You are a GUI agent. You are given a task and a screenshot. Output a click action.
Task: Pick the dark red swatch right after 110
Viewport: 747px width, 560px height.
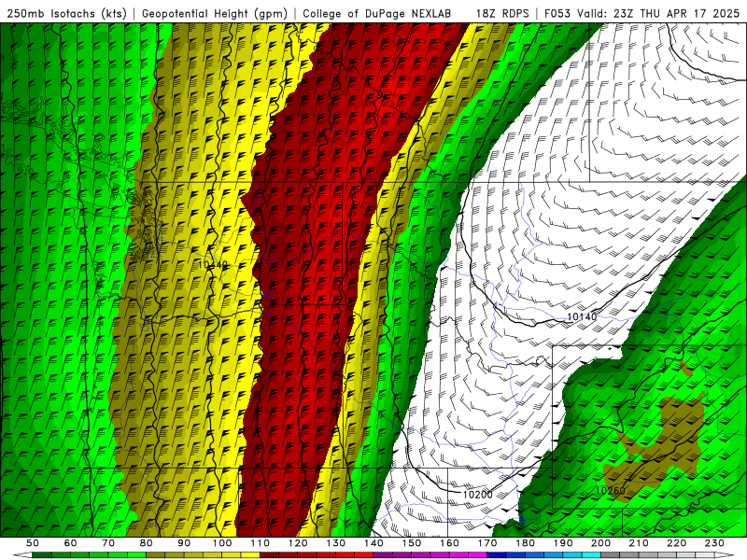270,555
